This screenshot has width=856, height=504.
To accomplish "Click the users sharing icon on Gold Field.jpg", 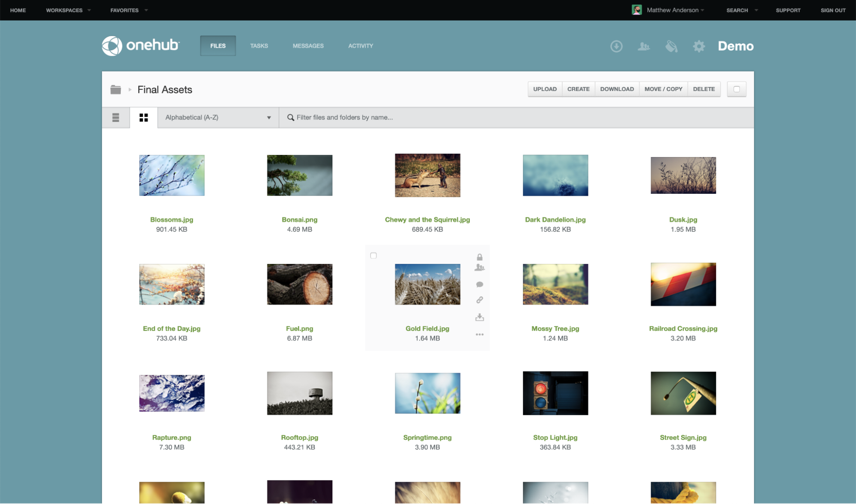I will [480, 268].
